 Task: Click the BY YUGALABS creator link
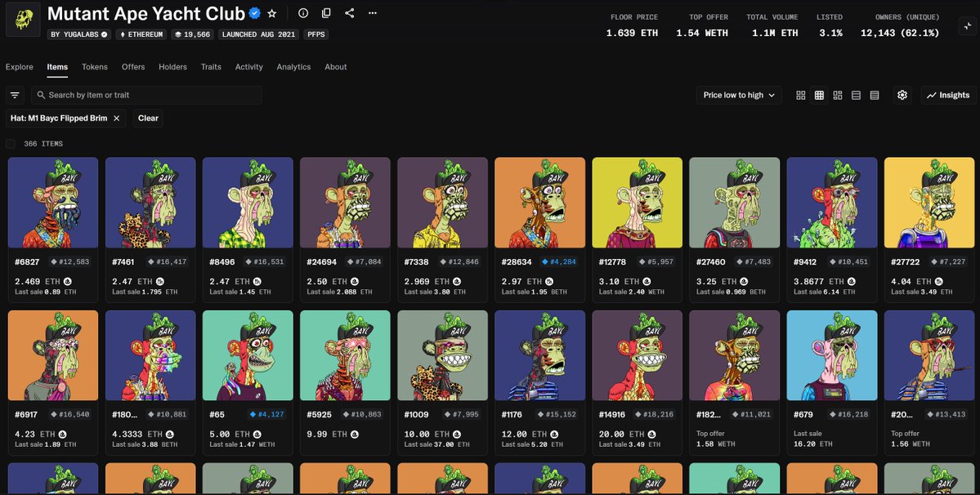point(78,34)
